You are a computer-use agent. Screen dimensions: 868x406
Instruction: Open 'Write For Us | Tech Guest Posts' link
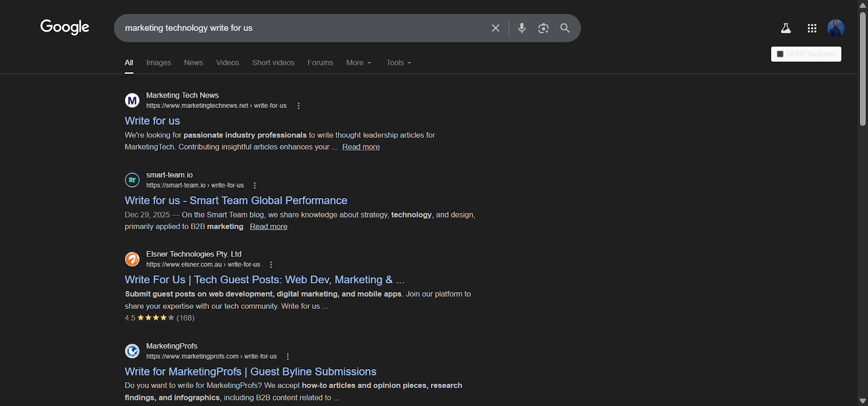[x=265, y=280]
